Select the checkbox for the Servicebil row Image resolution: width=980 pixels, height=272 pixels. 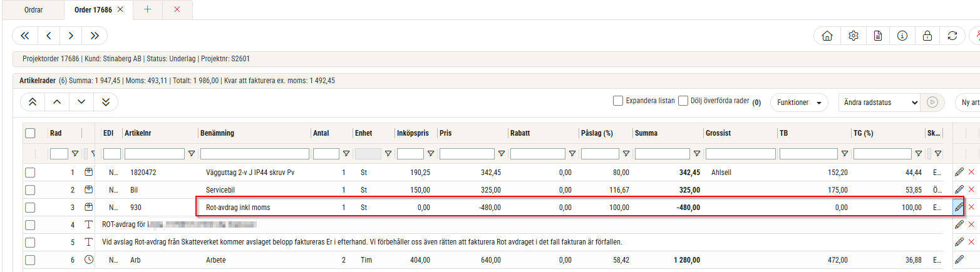click(30, 189)
